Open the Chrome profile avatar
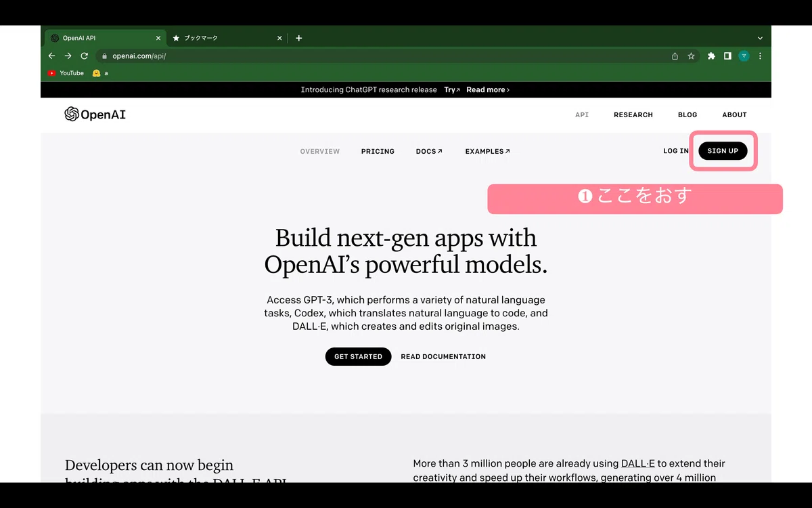This screenshot has height=508, width=812. pyautogui.click(x=744, y=56)
